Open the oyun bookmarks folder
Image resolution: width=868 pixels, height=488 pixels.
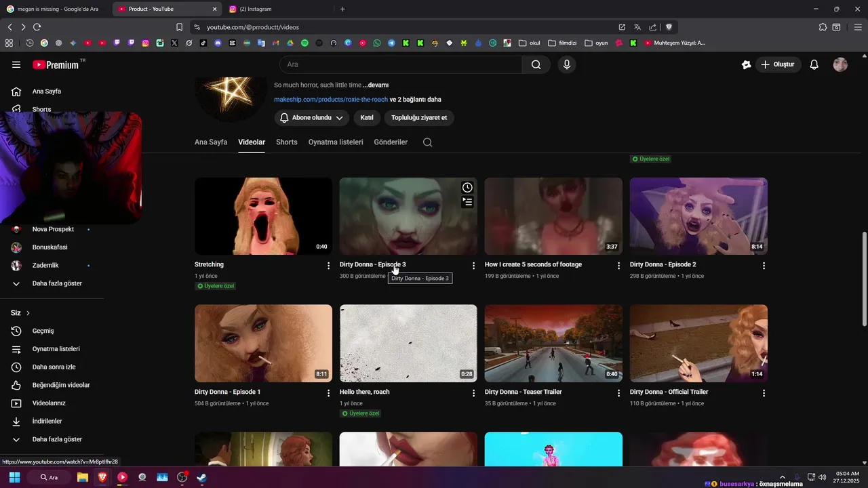click(596, 43)
